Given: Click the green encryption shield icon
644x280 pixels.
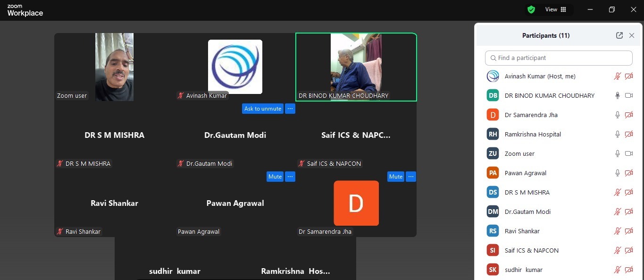Looking at the screenshot, I should (531, 9).
